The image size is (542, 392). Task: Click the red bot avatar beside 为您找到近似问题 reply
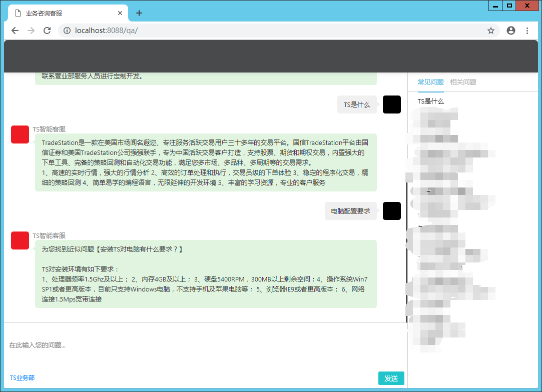click(20, 240)
